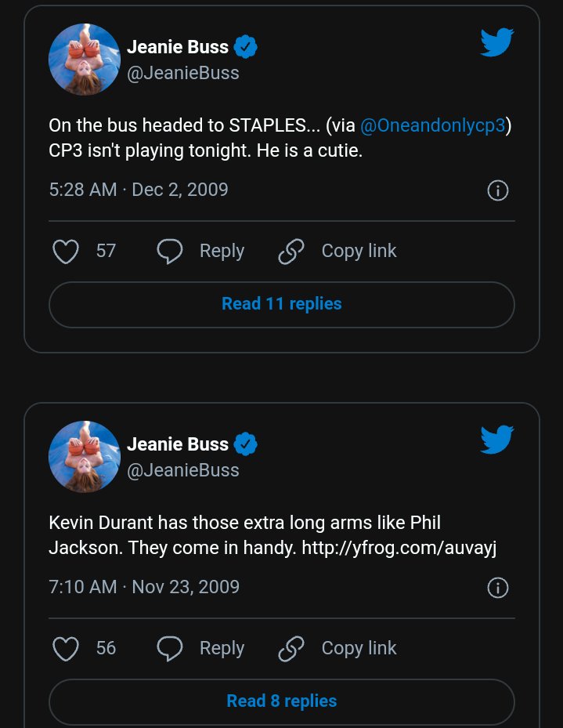Image resolution: width=563 pixels, height=728 pixels.
Task: Click Twitter bird logo on Nov 23 tweet
Action: (496, 440)
